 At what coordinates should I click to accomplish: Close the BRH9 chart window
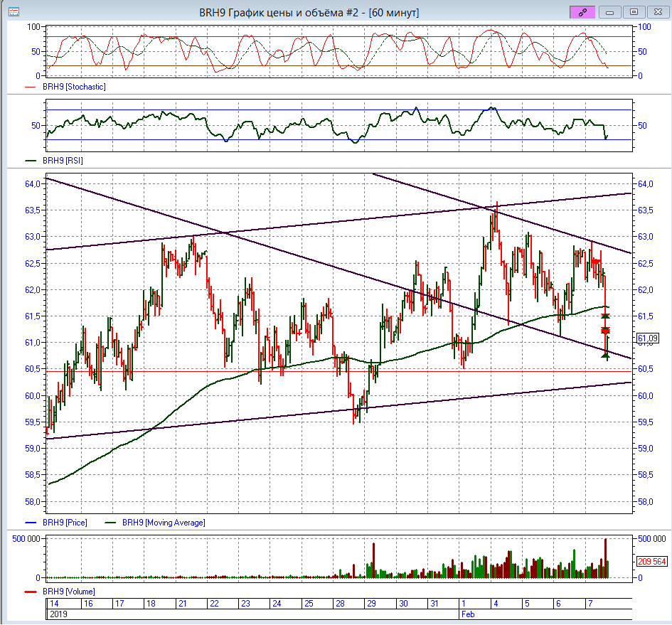click(658, 12)
